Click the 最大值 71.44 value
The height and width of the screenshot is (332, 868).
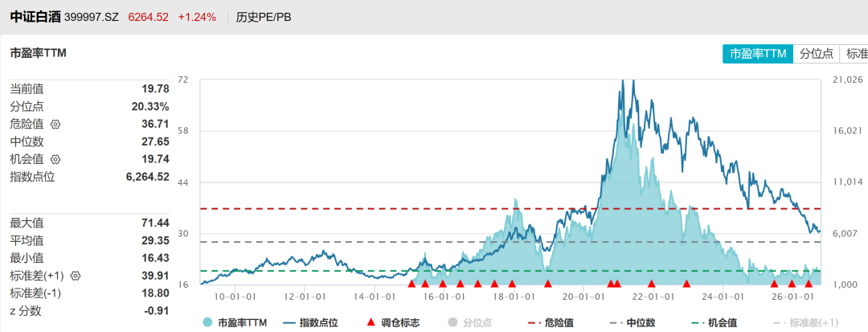click(x=155, y=223)
